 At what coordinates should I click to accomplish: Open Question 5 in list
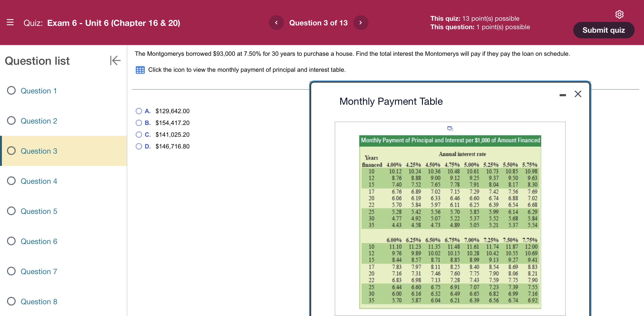click(x=39, y=211)
